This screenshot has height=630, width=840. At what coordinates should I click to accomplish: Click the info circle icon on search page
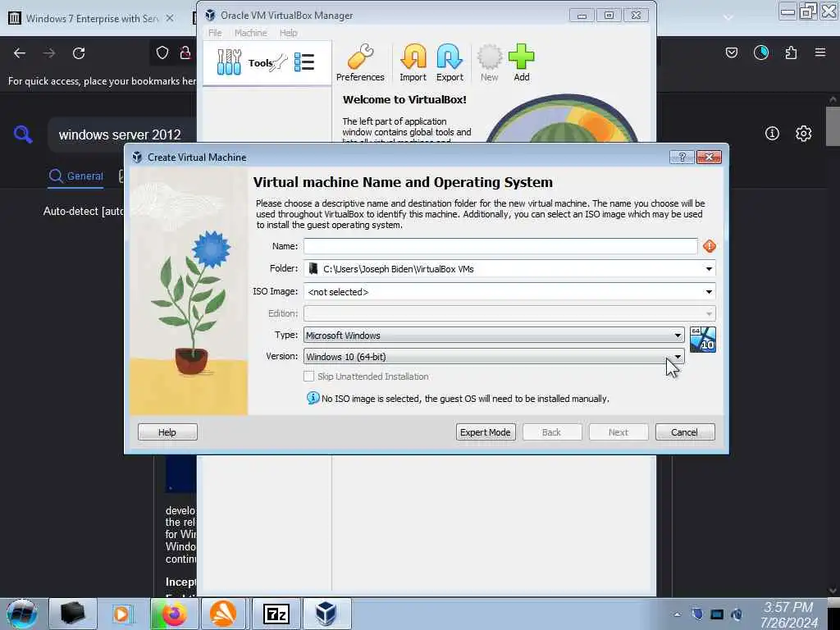point(772,133)
